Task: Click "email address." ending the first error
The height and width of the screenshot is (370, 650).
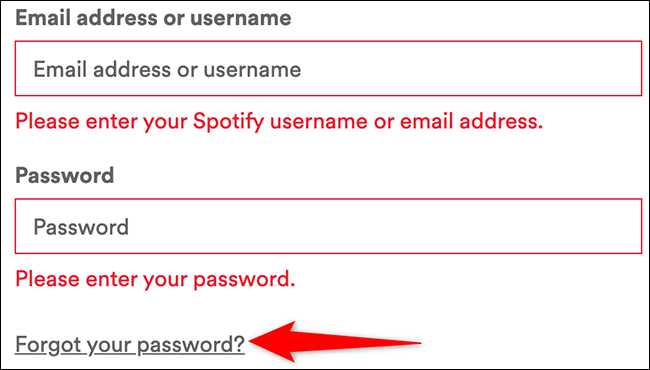Action: 471,121
